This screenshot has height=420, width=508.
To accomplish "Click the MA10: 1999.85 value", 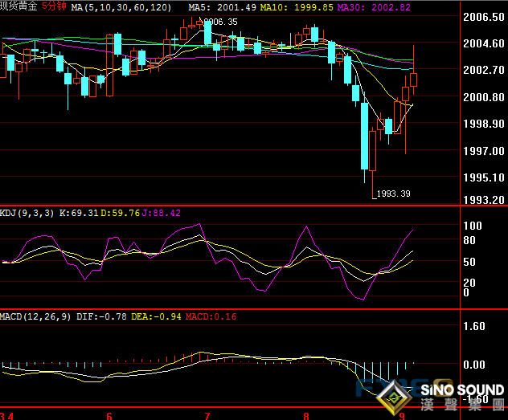I will pos(297,7).
